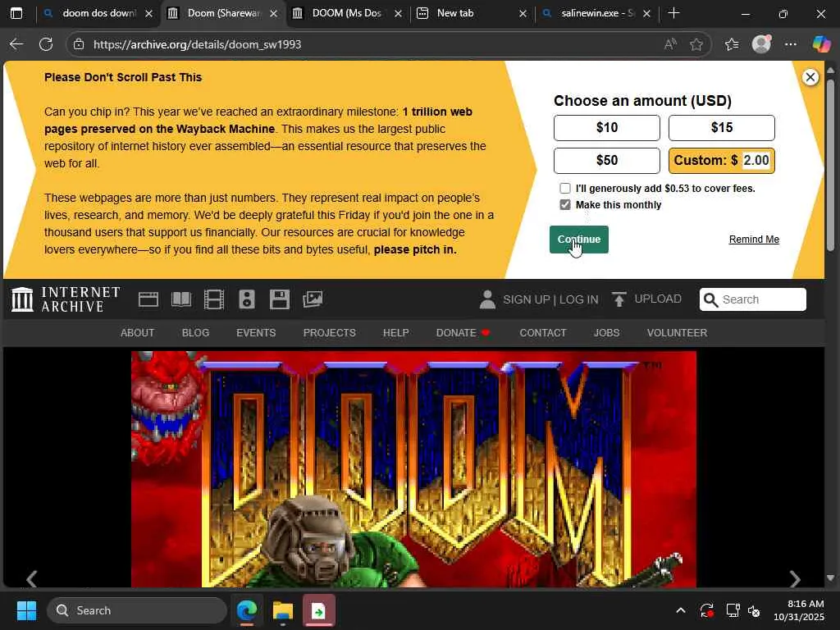This screenshot has height=630, width=840.
Task: Open the browser profile avatar
Action: pyautogui.click(x=761, y=44)
